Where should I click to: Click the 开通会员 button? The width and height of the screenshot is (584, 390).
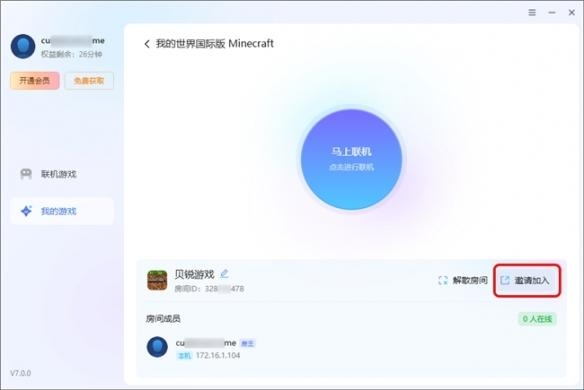35,80
